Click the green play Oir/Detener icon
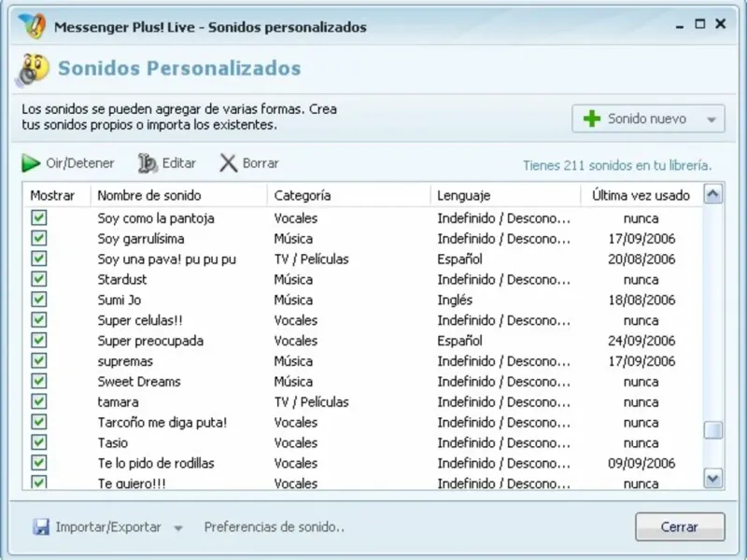 click(31, 163)
